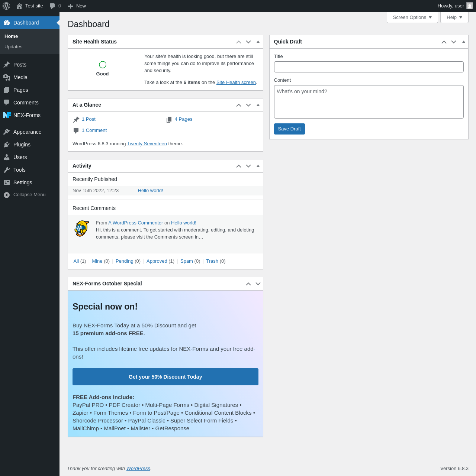Click the Tools wrench icon in sidebar

7,170
